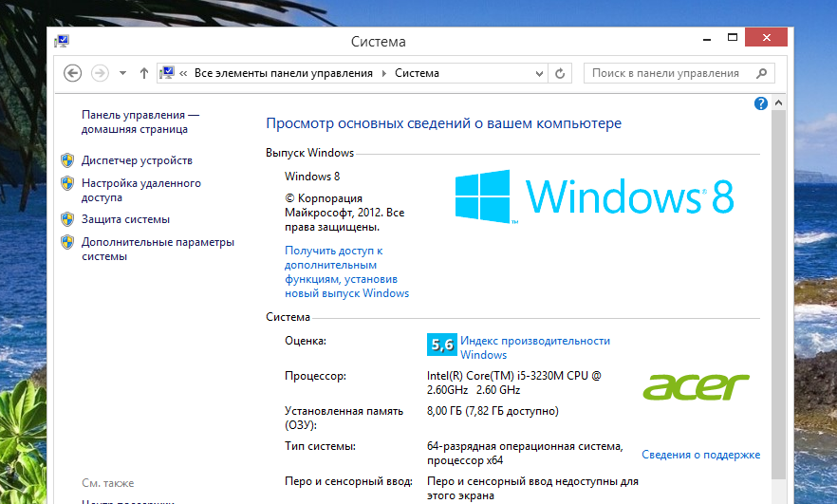Open Настройка удаленного доступа

(x=140, y=190)
